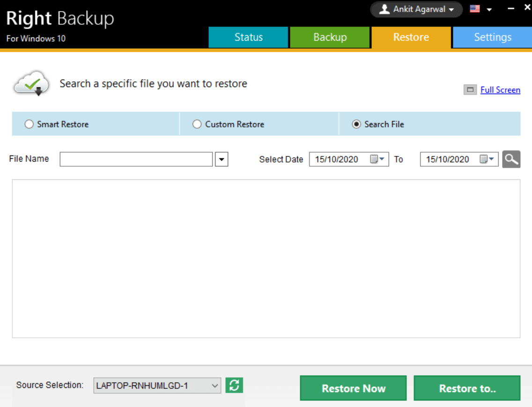
Task: Switch to the Status tab
Action: [248, 37]
